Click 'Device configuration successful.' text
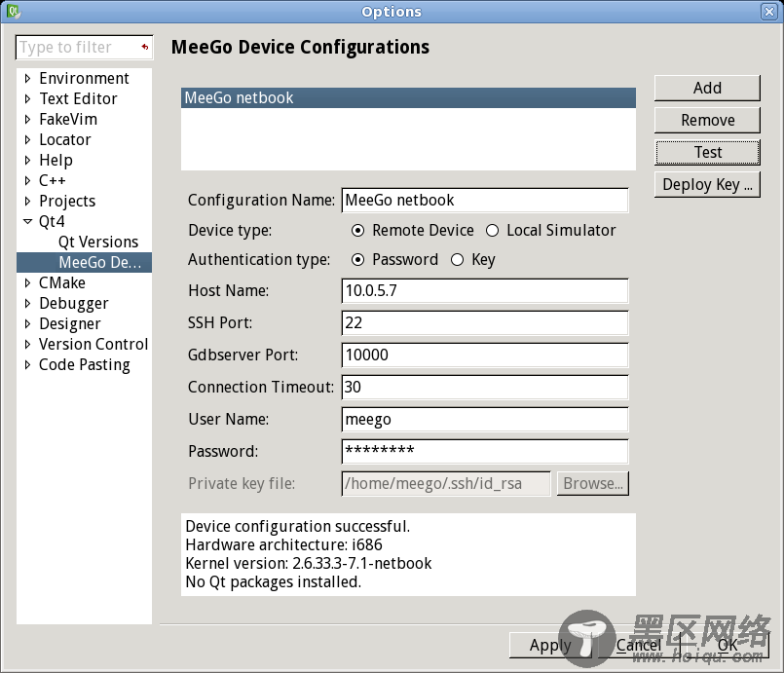The width and height of the screenshot is (784, 673). [297, 527]
